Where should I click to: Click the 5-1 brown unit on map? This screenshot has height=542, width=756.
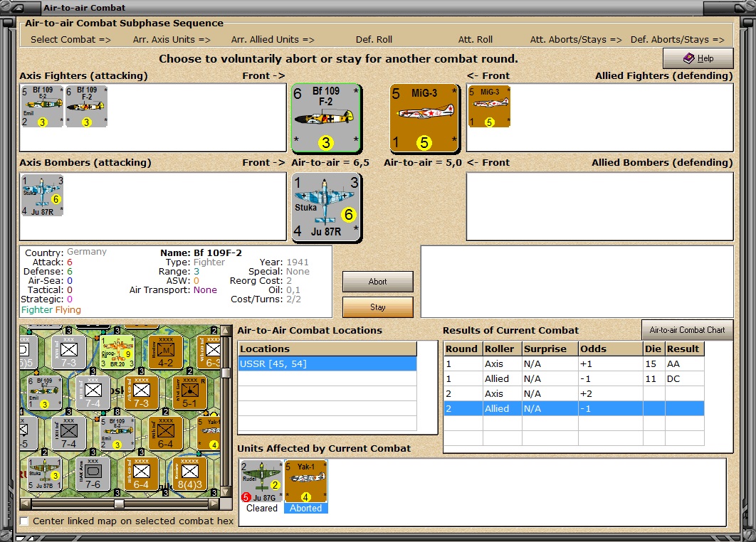point(189,393)
